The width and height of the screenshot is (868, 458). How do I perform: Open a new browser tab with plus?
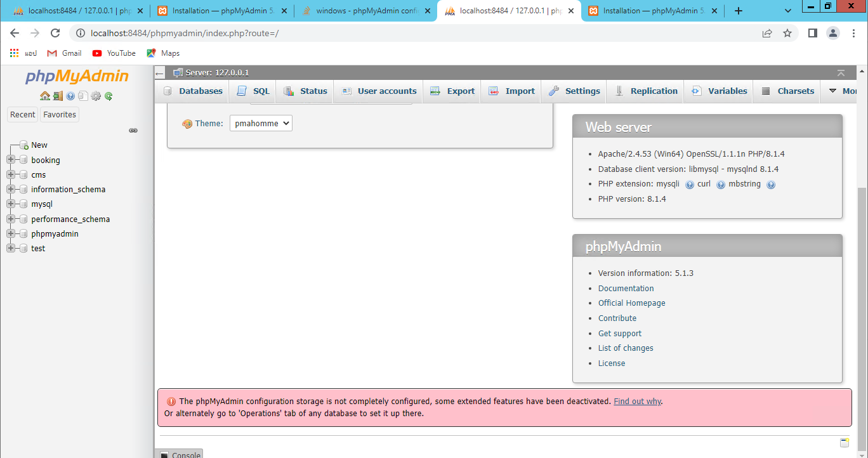[738, 11]
